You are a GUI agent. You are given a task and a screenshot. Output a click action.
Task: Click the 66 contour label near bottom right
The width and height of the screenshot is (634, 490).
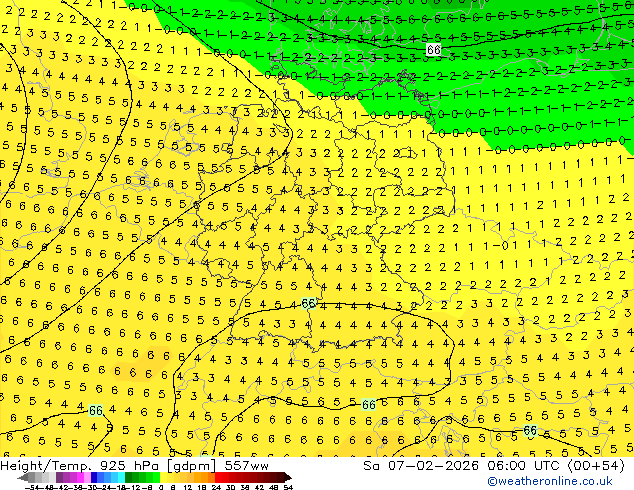coord(530,431)
